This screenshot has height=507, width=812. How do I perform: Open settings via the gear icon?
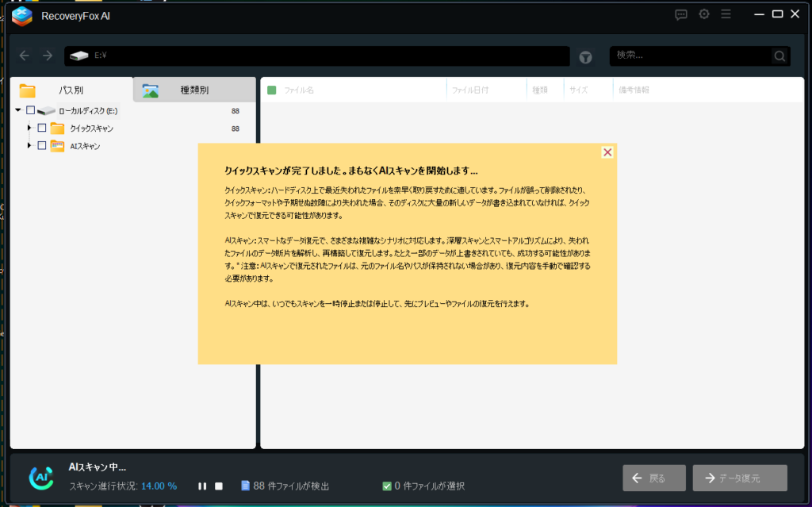point(703,14)
